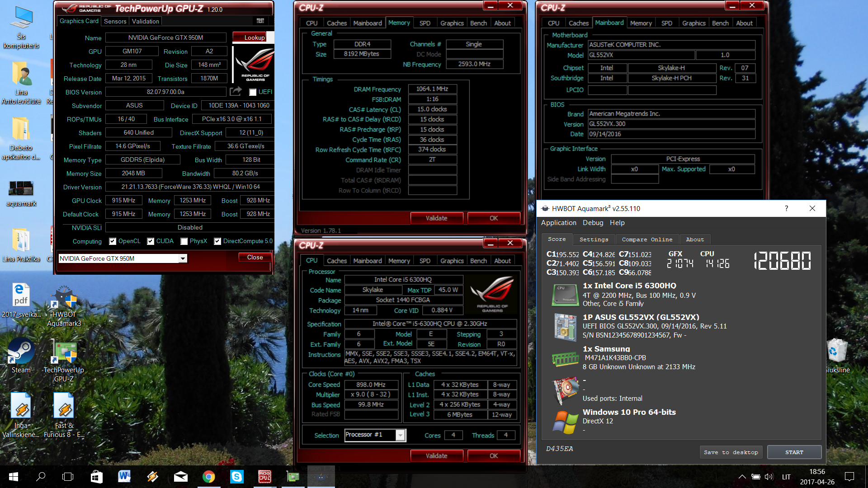Open Google Chrome from the taskbar
This screenshot has height=488, width=868.
(209, 477)
